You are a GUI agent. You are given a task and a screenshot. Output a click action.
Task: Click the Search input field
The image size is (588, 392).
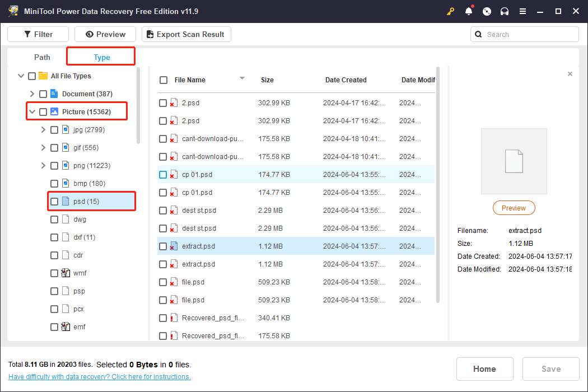(x=525, y=35)
